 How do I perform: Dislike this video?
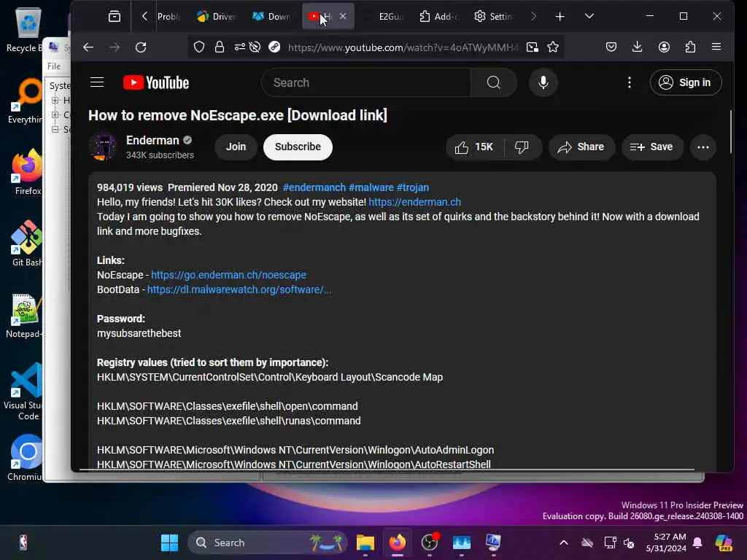[522, 147]
